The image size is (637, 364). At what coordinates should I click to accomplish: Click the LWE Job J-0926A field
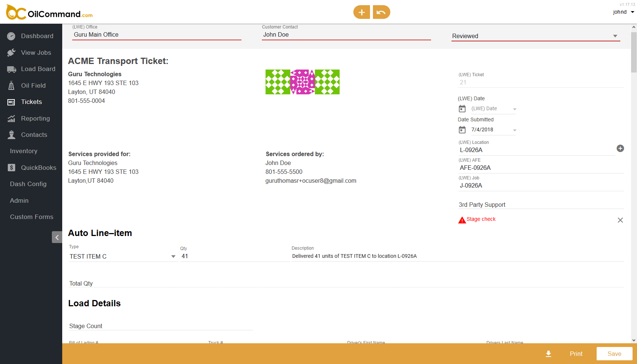pyautogui.click(x=541, y=186)
